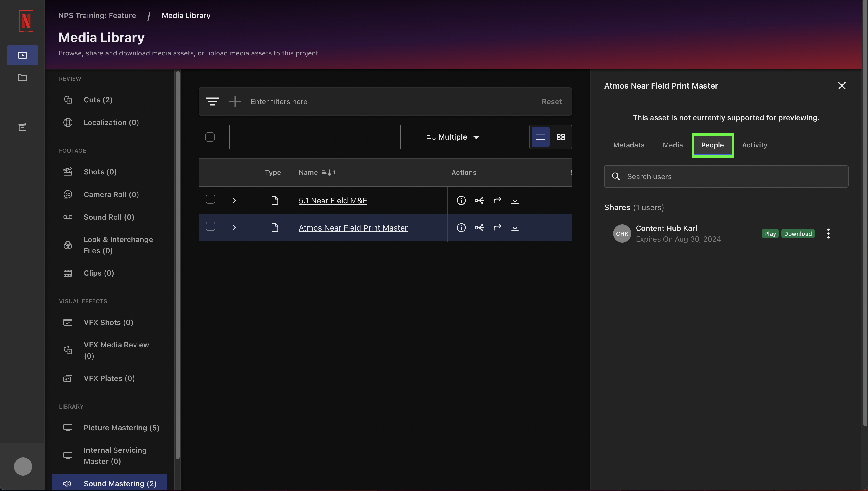
Task: Switch to the Media tab
Action: (x=672, y=145)
